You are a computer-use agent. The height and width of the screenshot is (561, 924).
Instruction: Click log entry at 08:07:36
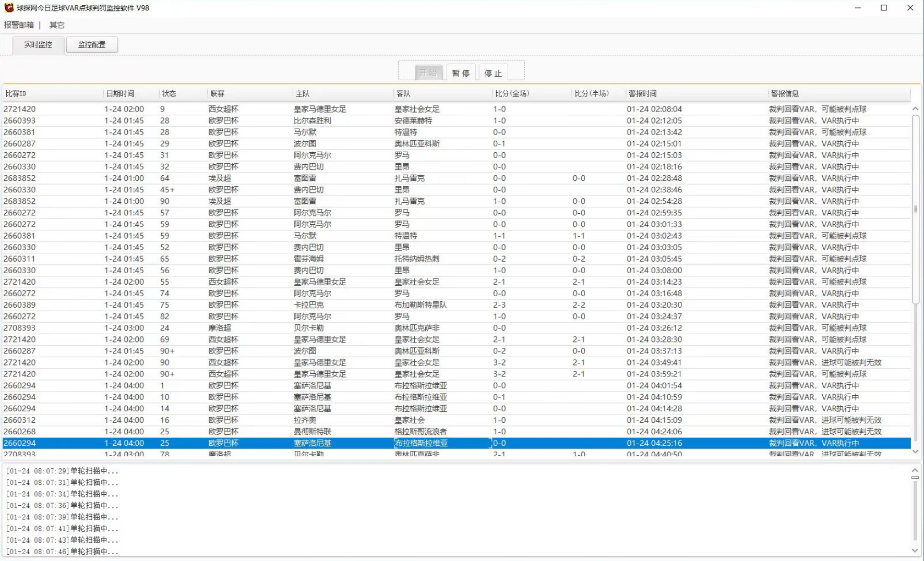pos(62,505)
